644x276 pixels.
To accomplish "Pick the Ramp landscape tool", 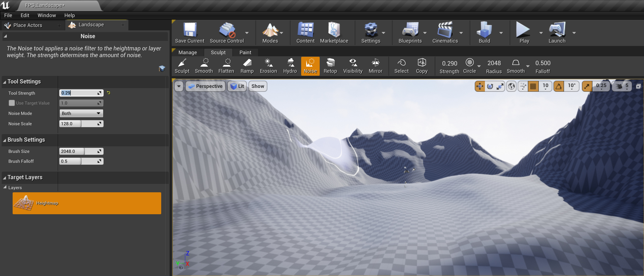I will click(247, 66).
